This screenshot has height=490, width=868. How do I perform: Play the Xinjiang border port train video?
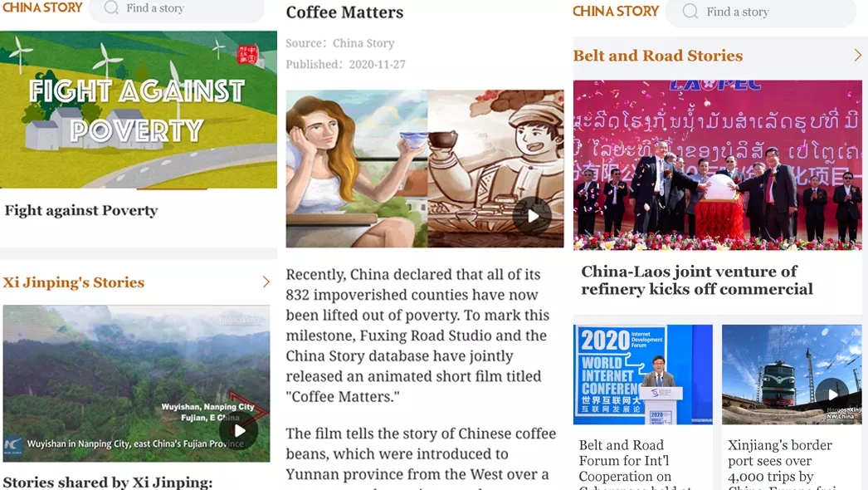(832, 394)
